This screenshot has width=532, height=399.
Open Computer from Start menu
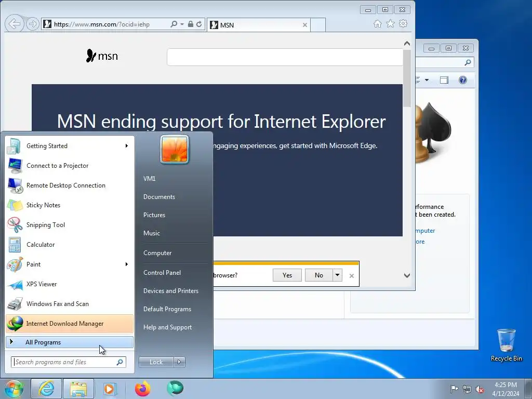pyautogui.click(x=157, y=253)
